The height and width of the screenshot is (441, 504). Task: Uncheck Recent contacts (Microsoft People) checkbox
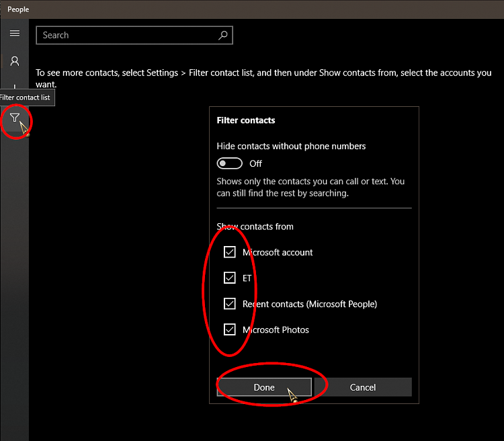230,304
